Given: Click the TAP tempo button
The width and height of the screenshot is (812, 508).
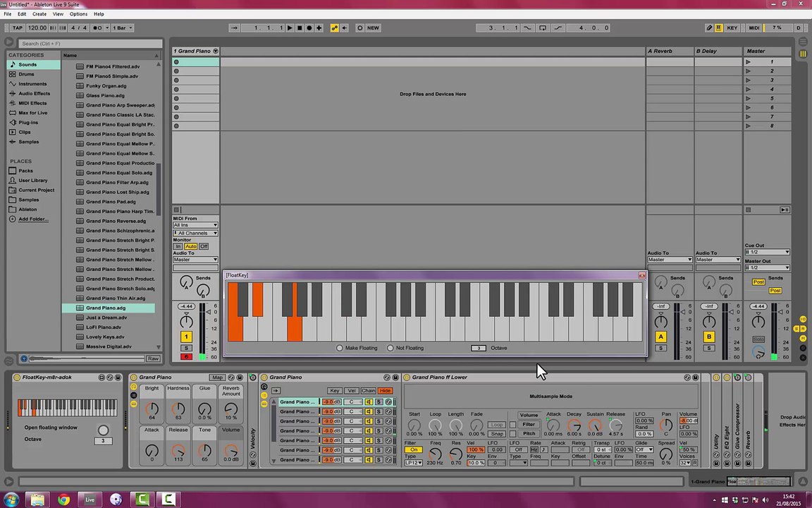Looking at the screenshot, I should (x=18, y=28).
